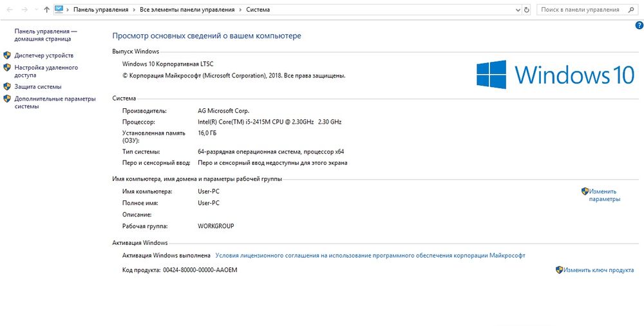Image resolution: width=644 pixels, height=326 pixels.
Task: Click the magnifier search icon
Action: [x=631, y=10]
